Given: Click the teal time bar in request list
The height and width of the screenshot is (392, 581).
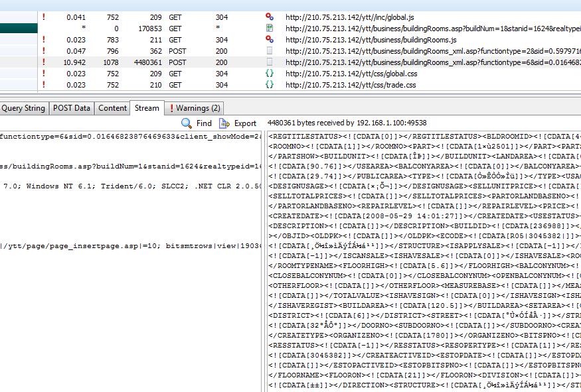Looking at the screenshot, I should click(x=18, y=29).
